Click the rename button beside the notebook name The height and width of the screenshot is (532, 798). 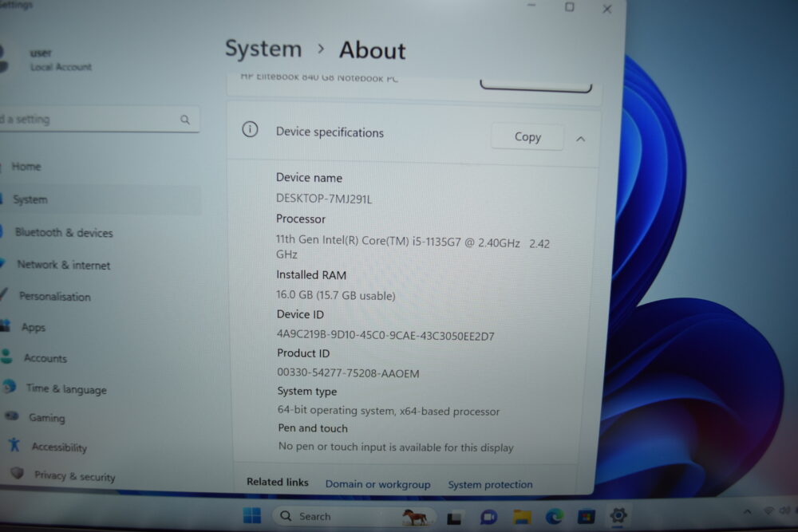[x=535, y=85]
